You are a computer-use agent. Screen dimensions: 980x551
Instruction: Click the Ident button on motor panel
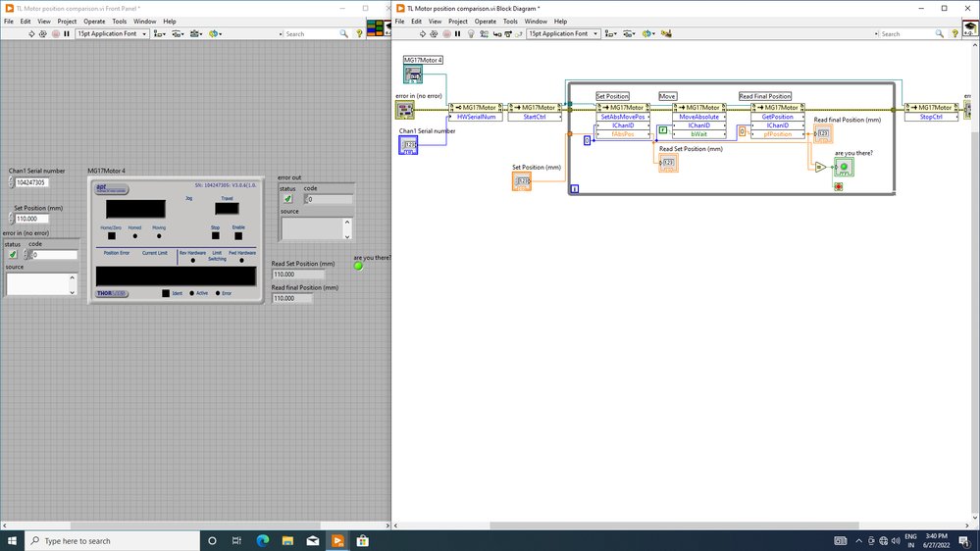coord(166,293)
